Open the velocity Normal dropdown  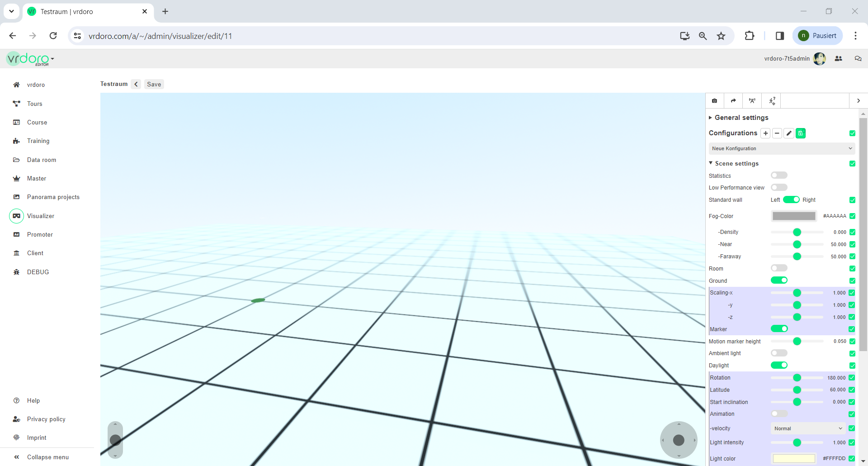pos(808,428)
